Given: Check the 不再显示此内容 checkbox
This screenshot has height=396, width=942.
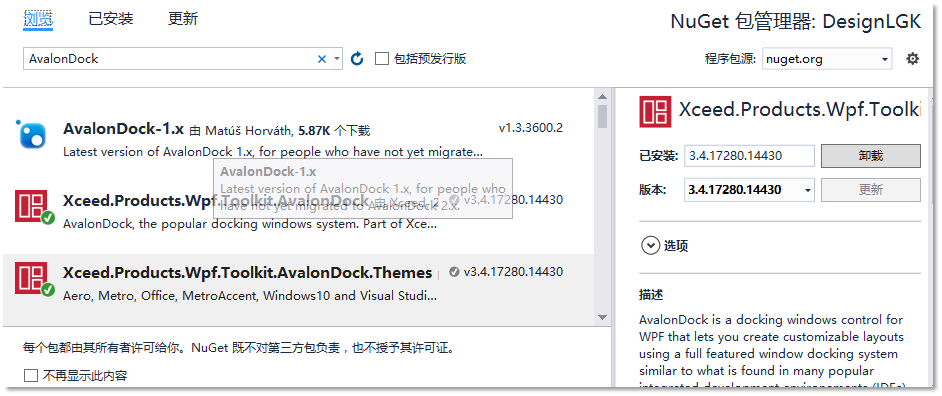Looking at the screenshot, I should point(31,376).
